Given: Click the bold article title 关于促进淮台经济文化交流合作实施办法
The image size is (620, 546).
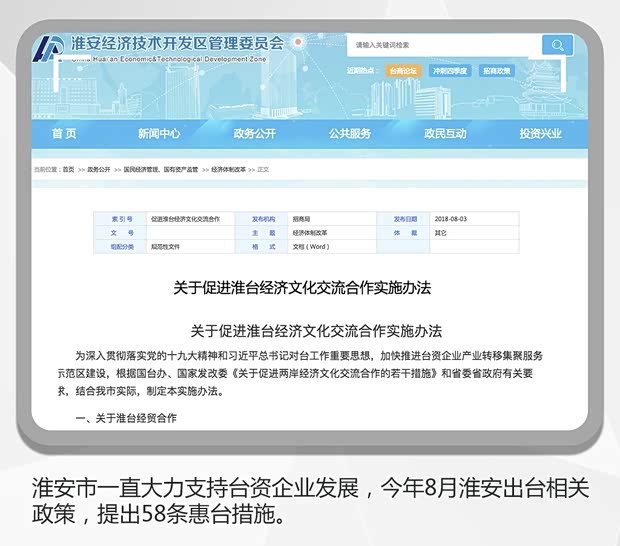Looking at the screenshot, I should 302,288.
